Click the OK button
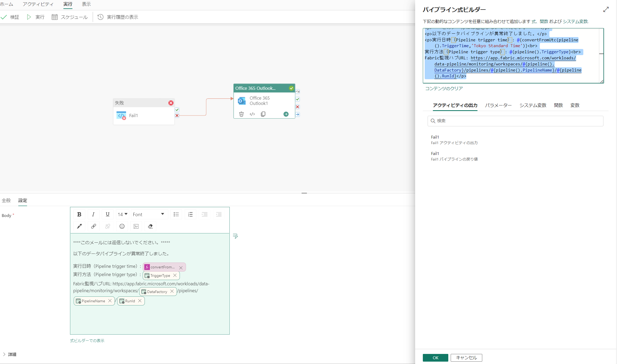Screen dimensions: 617x364 [x=435, y=358]
